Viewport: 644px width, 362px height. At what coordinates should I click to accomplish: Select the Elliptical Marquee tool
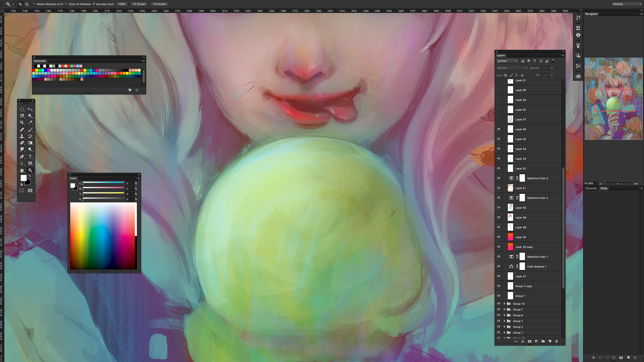point(22,110)
